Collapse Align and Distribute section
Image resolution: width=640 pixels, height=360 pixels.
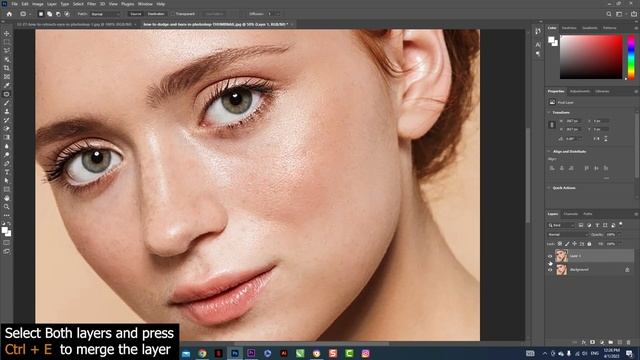(x=549, y=151)
